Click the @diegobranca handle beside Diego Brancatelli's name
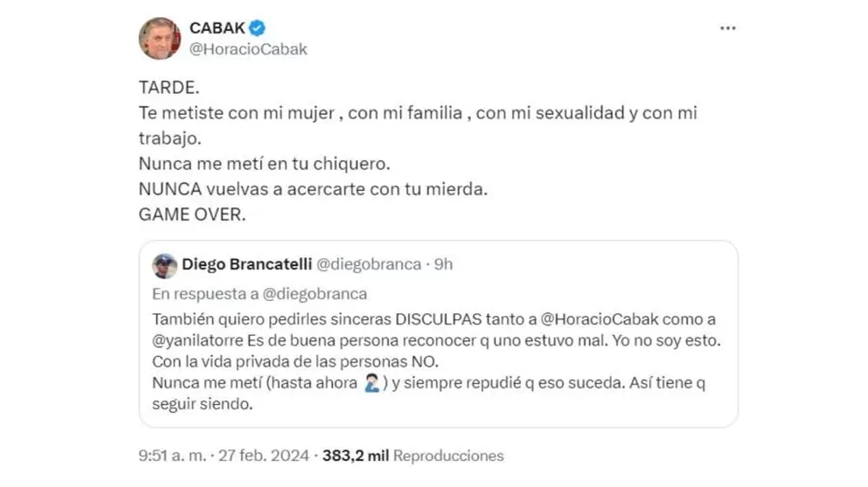 368,265
